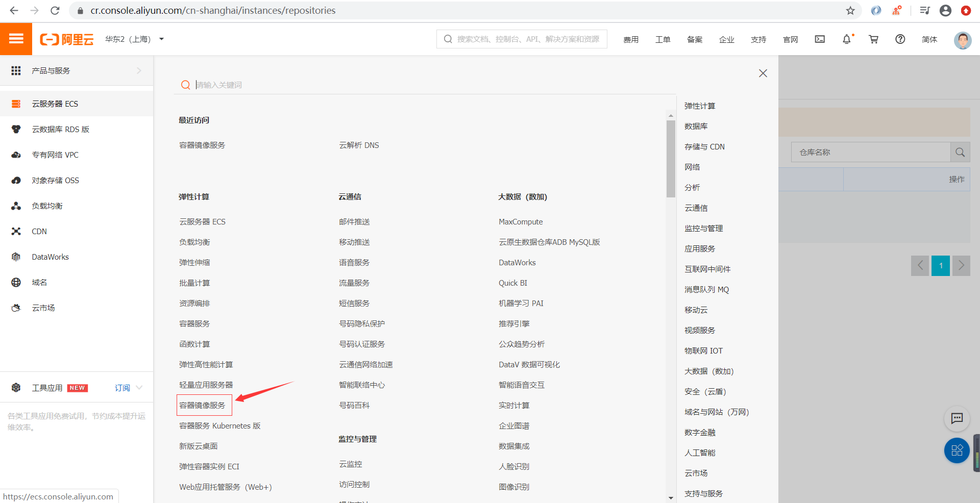Click the user avatar in top bar

coord(962,40)
